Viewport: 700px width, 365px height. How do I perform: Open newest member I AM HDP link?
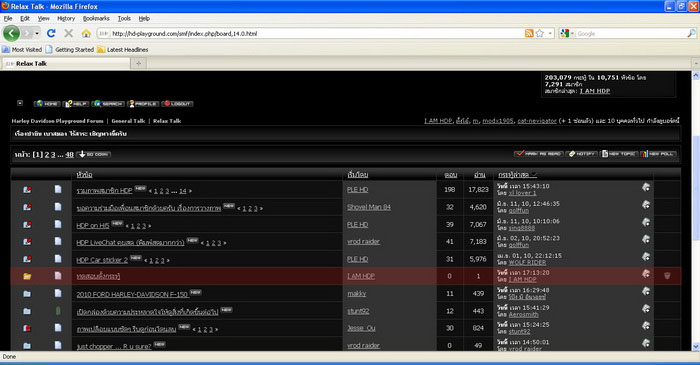tap(595, 91)
